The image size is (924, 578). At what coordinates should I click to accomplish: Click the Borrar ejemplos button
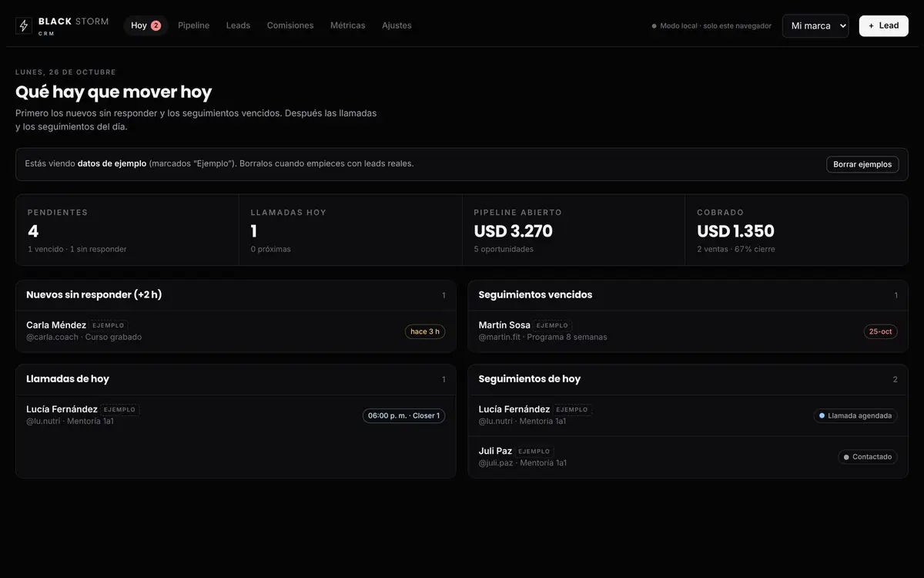tap(862, 164)
